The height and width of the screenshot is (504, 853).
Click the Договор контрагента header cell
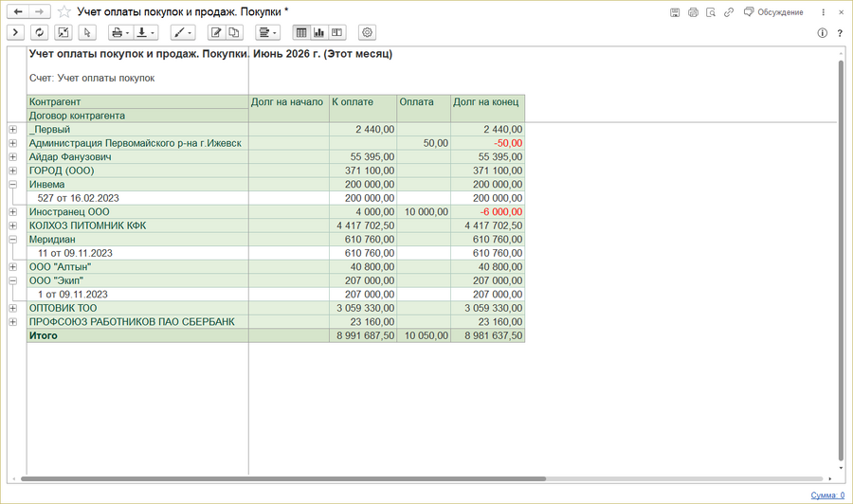pos(137,116)
